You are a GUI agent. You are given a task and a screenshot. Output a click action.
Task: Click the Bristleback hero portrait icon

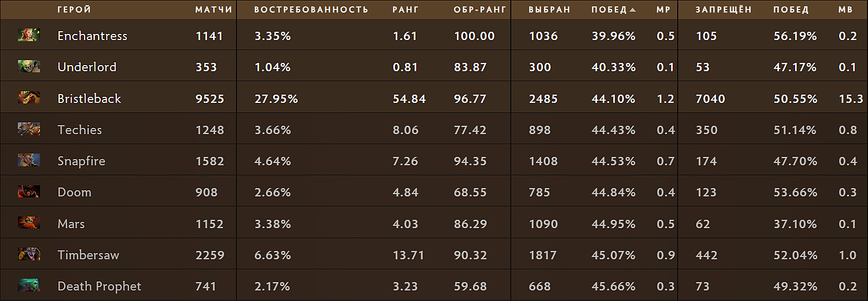pos(28,98)
